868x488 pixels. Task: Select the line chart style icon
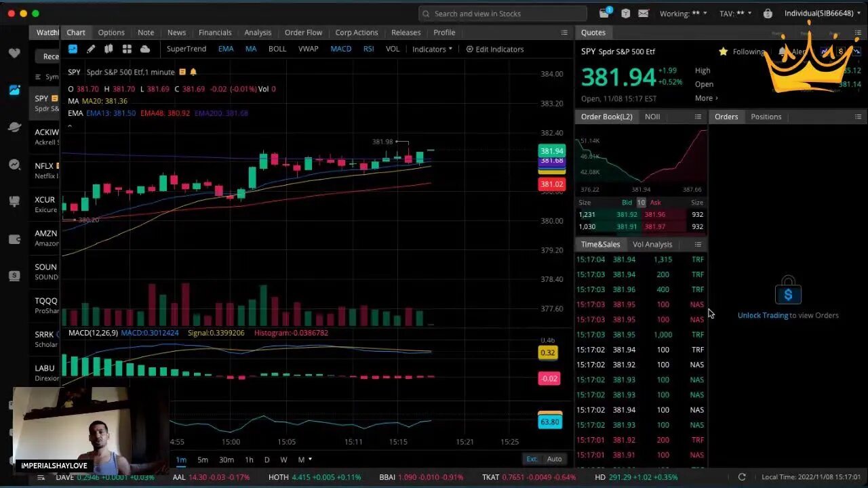coord(73,49)
